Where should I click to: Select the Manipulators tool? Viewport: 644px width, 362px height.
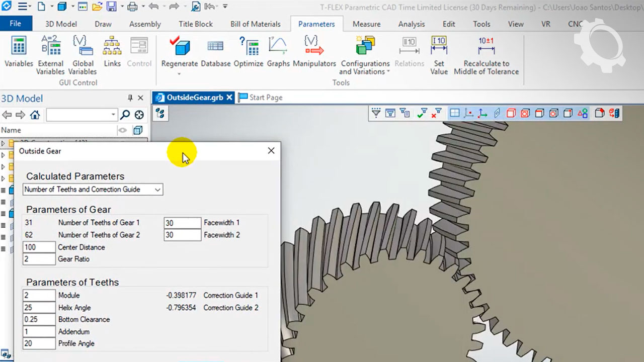[314, 52]
